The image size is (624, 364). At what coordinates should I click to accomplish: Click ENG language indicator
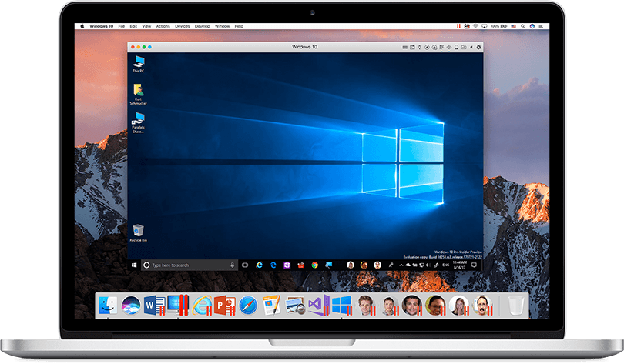point(445,265)
